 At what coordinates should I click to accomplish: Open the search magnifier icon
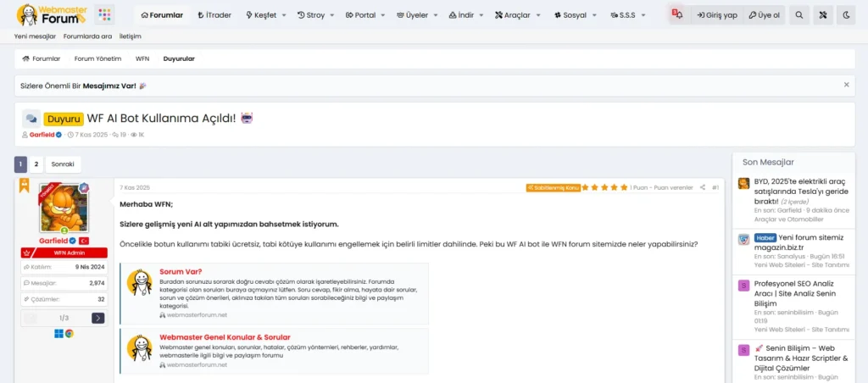coord(798,15)
